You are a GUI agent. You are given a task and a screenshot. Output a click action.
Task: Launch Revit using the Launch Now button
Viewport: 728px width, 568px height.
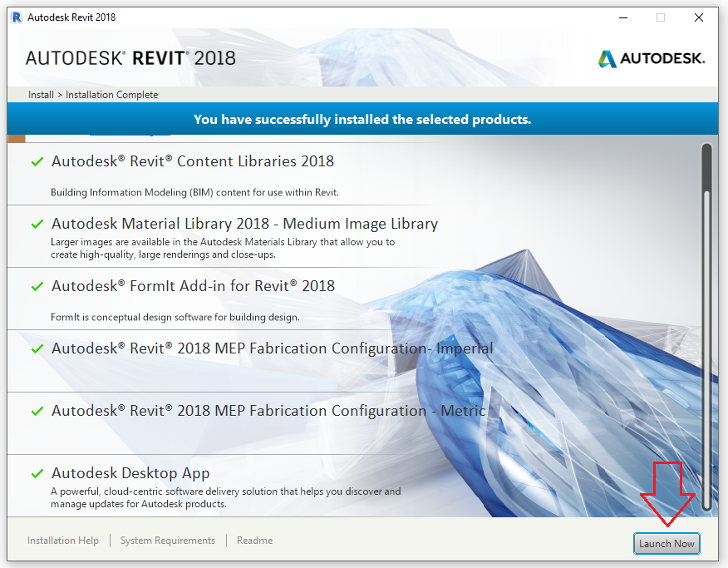click(667, 543)
